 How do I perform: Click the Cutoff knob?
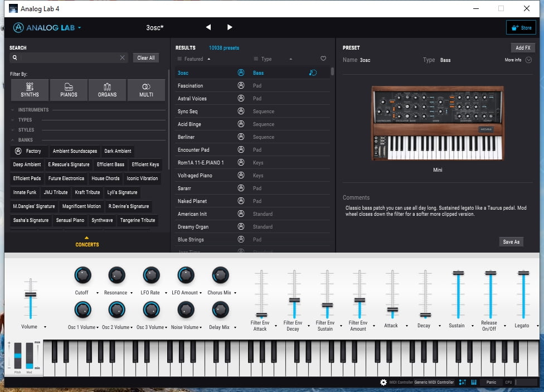click(x=82, y=275)
